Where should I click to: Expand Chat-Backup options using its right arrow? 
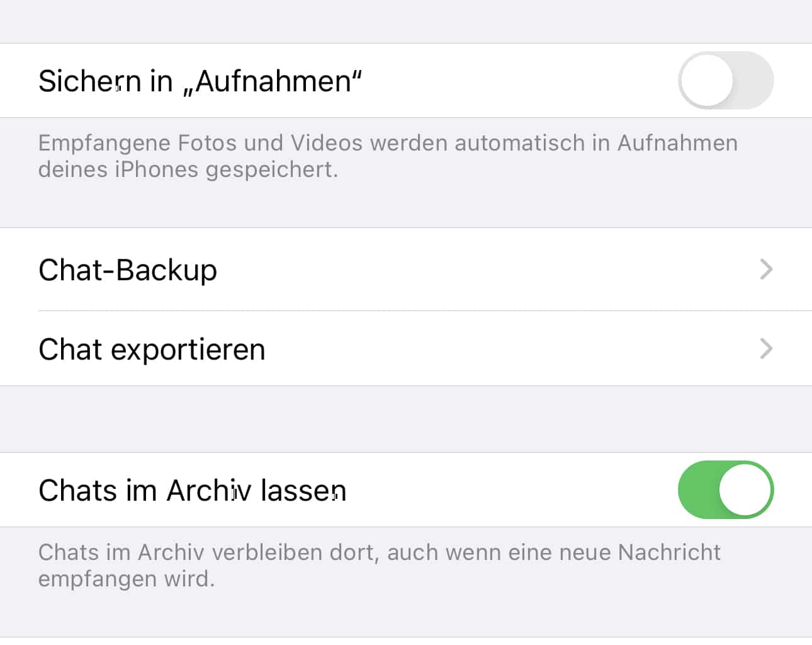coord(766,270)
